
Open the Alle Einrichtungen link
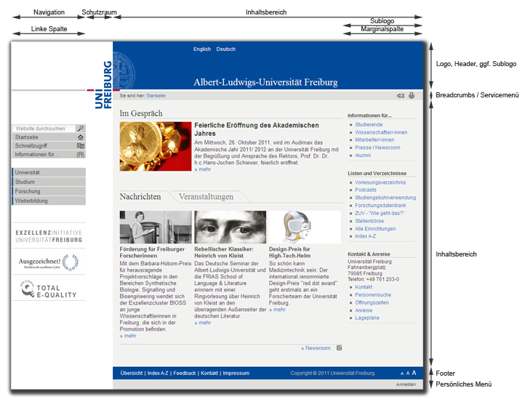(x=375, y=229)
